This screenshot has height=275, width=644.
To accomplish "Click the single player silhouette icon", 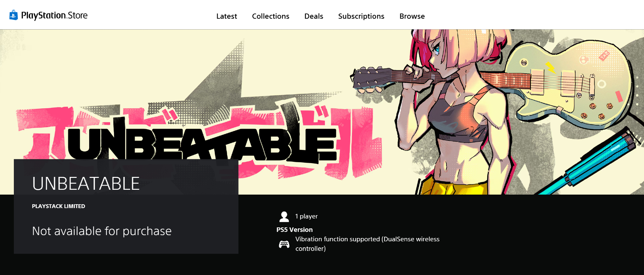I will 284,217.
